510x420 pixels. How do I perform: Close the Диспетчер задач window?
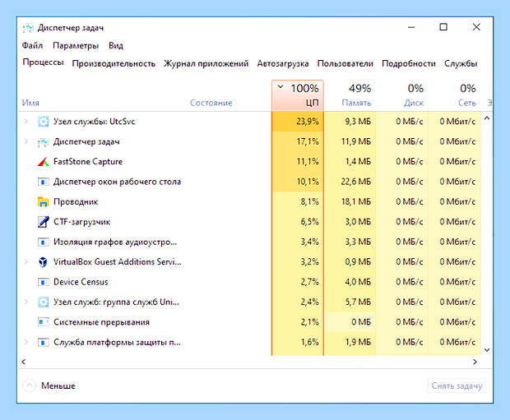point(476,27)
